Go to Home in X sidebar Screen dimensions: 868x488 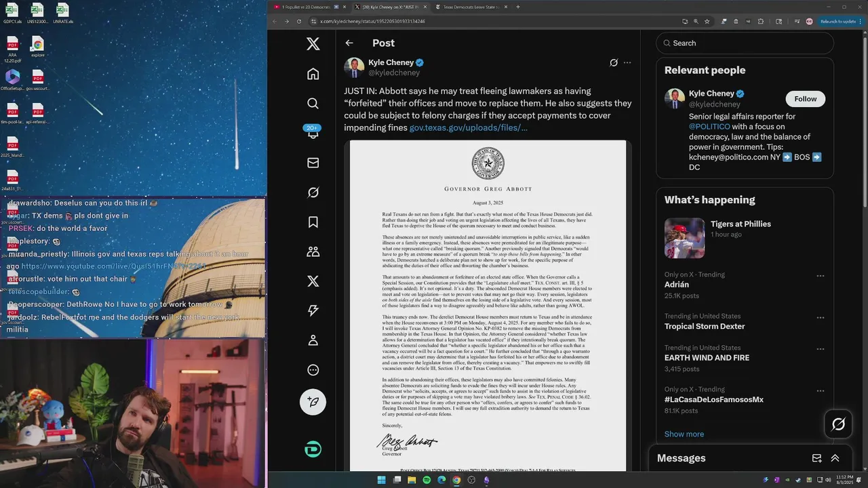pyautogui.click(x=313, y=74)
